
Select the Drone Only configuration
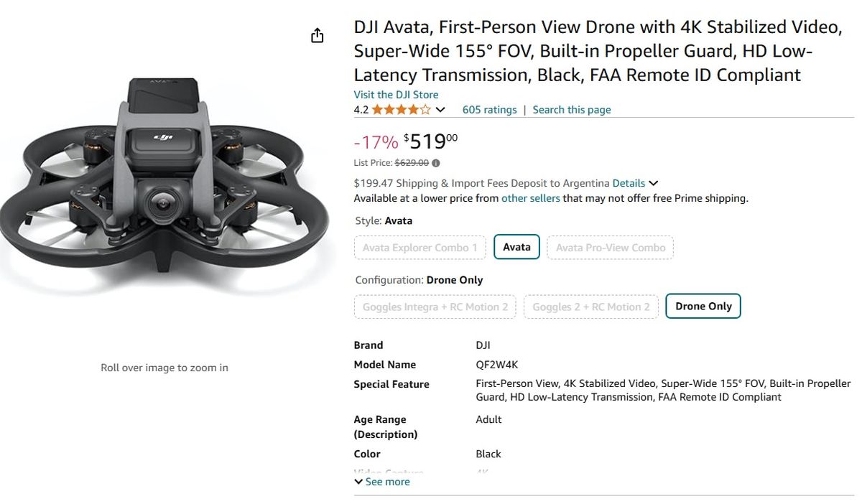click(703, 307)
